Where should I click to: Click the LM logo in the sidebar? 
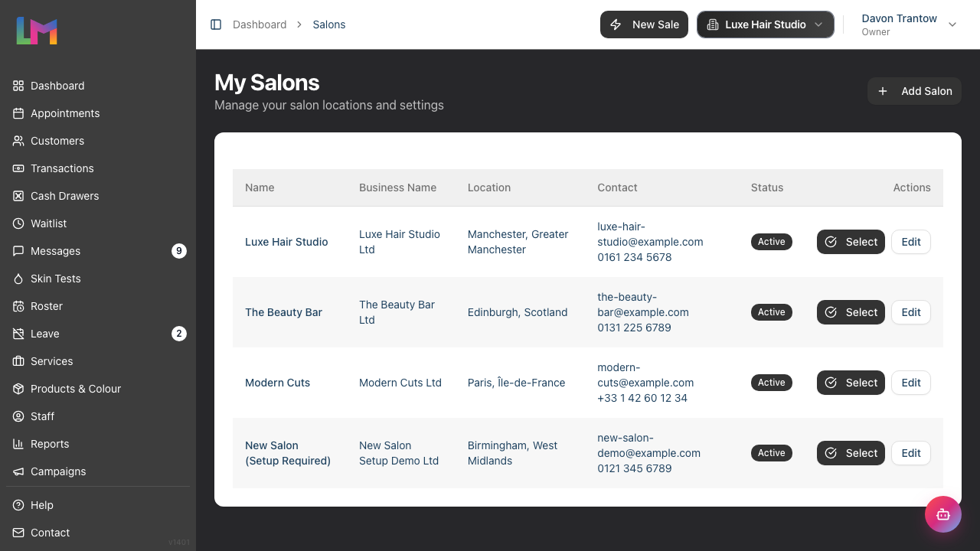coord(37,31)
